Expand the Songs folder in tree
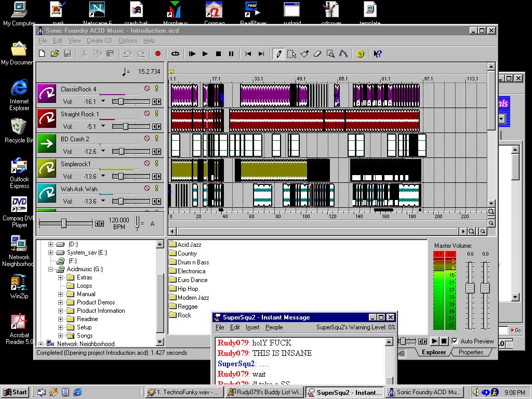 (61, 336)
